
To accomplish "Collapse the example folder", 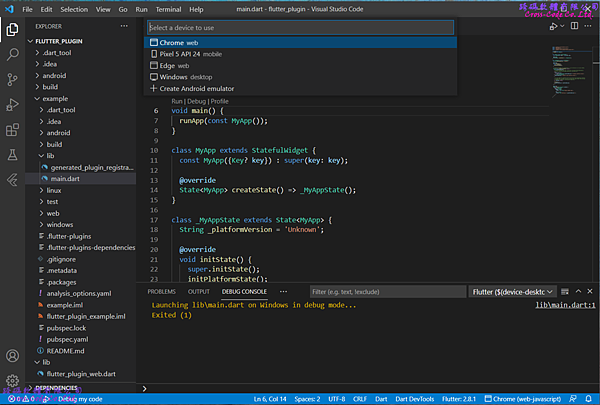I will coord(55,98).
